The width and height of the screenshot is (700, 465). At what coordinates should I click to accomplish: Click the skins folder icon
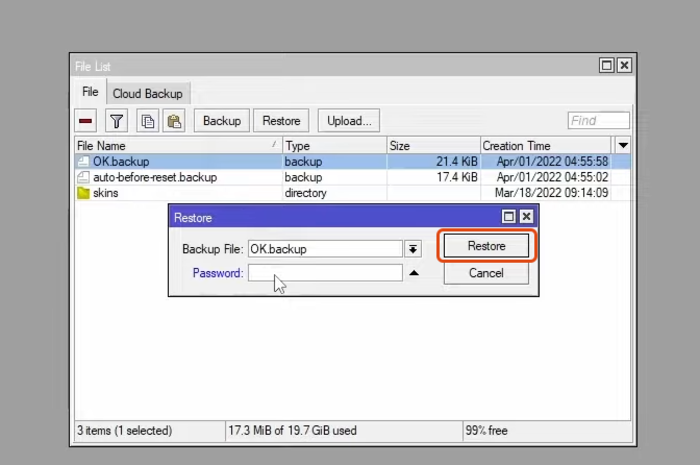[x=84, y=193]
